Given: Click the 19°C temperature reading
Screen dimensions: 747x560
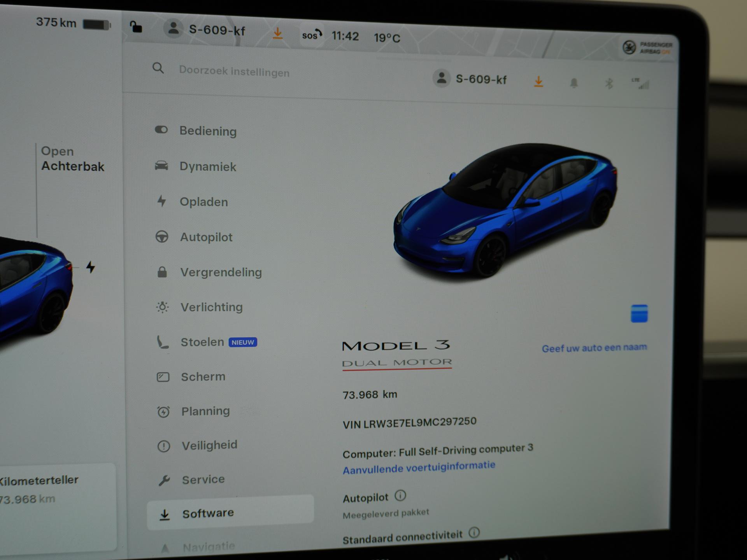Looking at the screenshot, I should [x=387, y=38].
